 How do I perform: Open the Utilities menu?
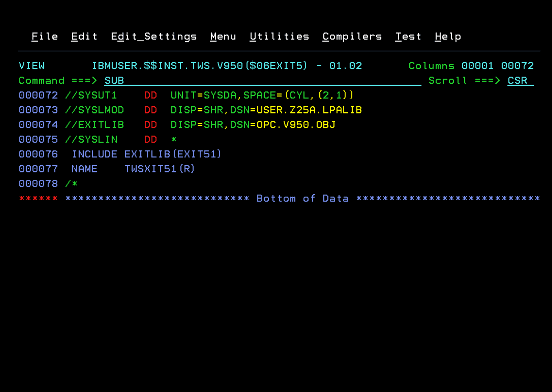(279, 36)
